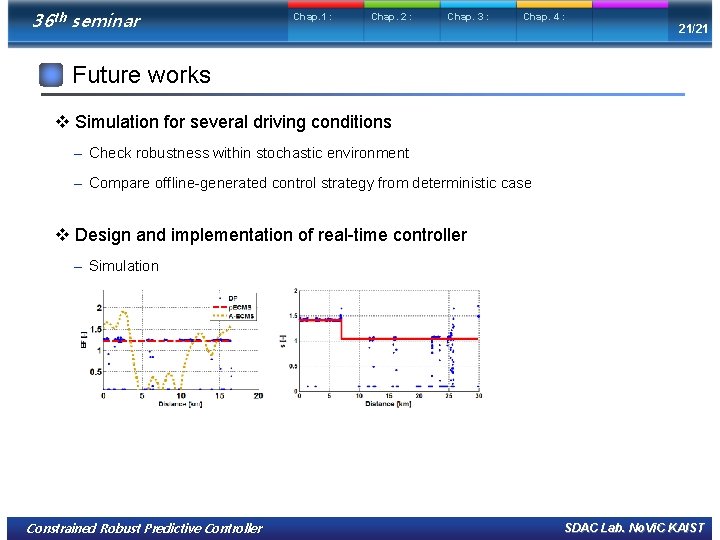Select the unlabeled purple navigation tab

click(x=630, y=21)
